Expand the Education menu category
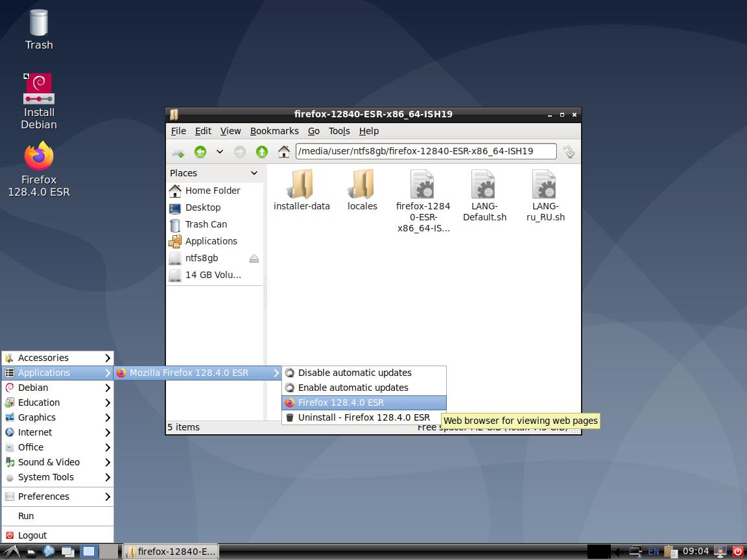Image resolution: width=747 pixels, height=560 pixels. [58, 402]
